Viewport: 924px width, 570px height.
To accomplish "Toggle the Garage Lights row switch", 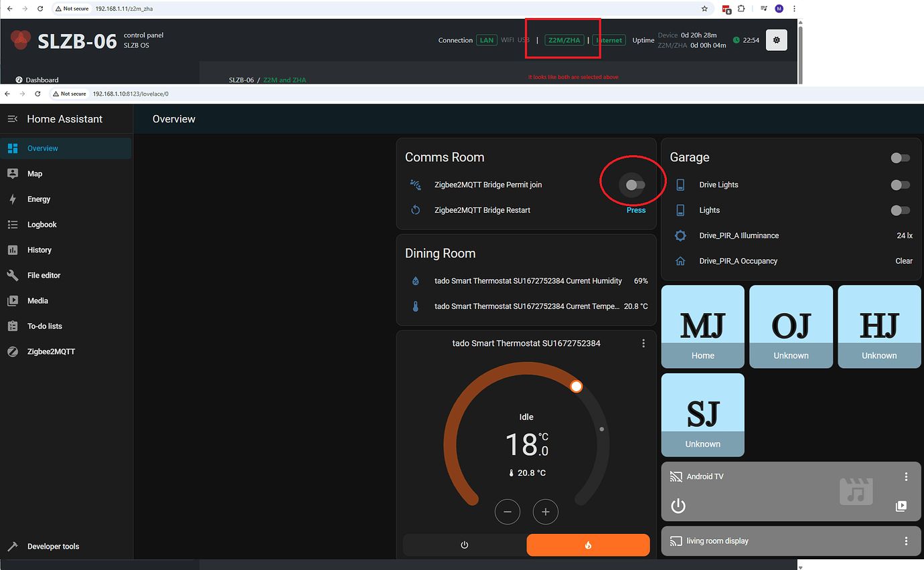I will click(900, 210).
